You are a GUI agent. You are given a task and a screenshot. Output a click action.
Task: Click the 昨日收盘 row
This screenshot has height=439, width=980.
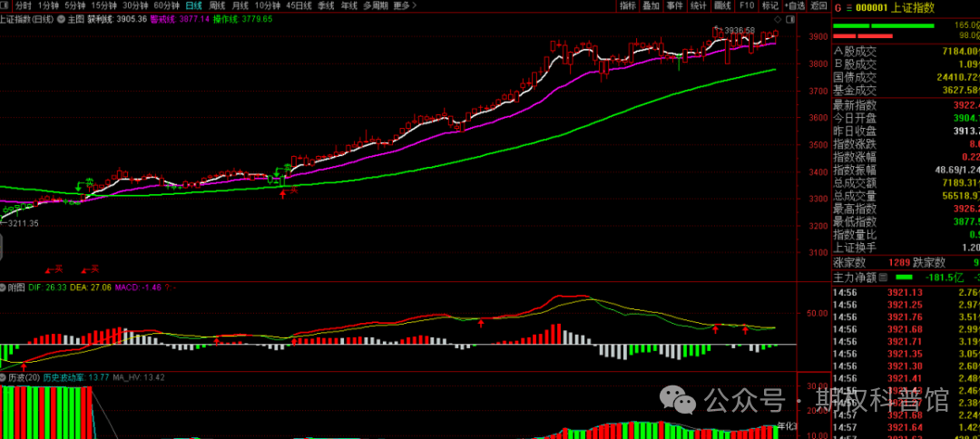pyautogui.click(x=906, y=132)
